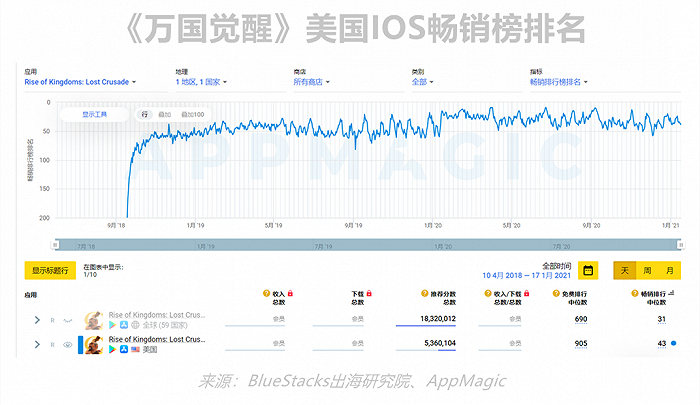Screen dimensions: 700x405
Task: Click the 5,360,104 featuring score value
Action: click(x=440, y=343)
